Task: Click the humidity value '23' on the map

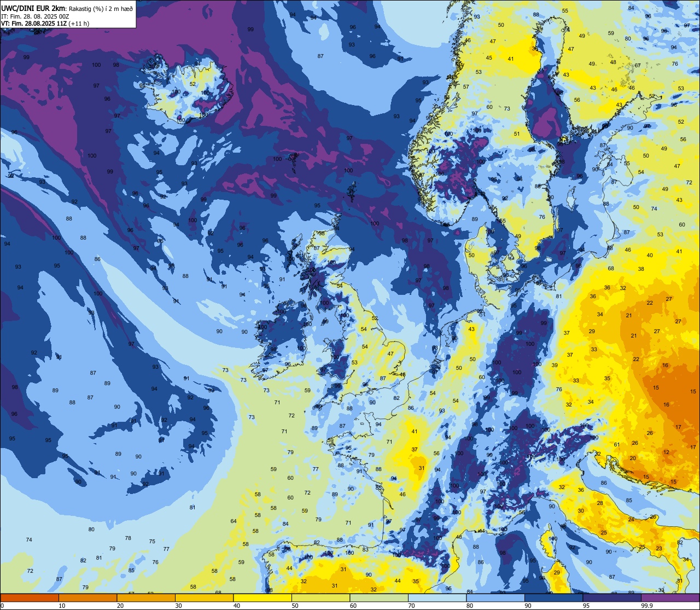Action: coord(659,549)
